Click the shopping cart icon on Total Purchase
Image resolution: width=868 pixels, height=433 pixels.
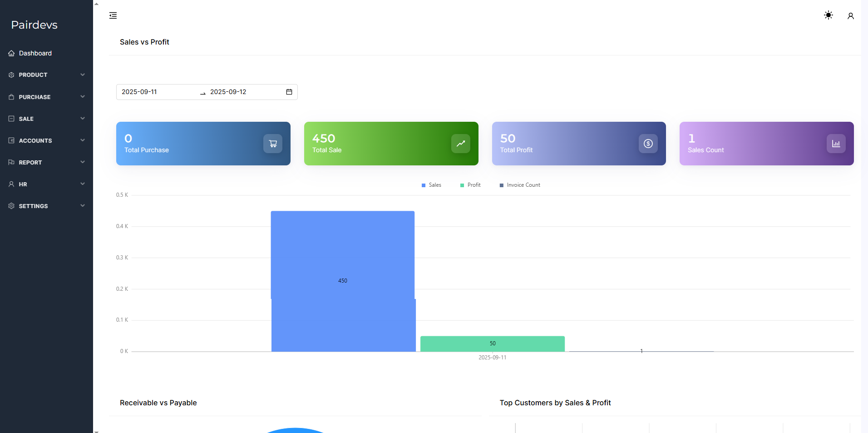273,144
